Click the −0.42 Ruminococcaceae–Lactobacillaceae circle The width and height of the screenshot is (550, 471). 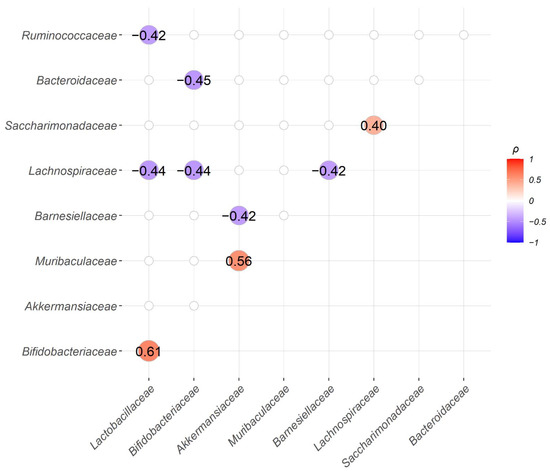pos(149,35)
